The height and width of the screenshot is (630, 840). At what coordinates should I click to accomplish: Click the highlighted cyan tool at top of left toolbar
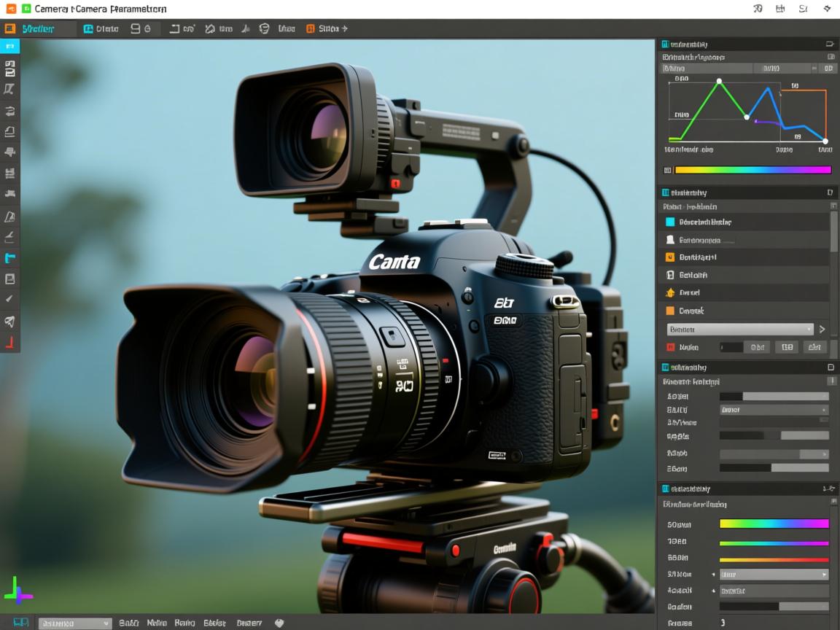click(9, 47)
